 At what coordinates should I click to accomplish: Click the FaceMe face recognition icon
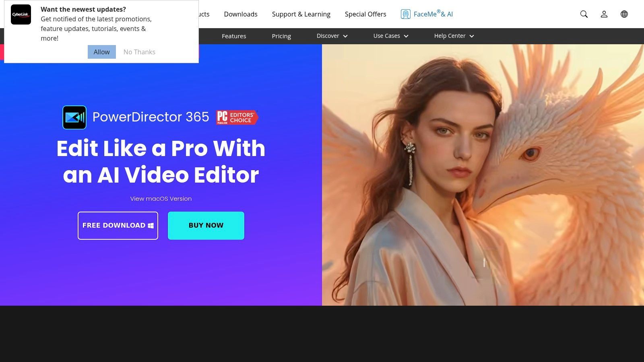(405, 14)
